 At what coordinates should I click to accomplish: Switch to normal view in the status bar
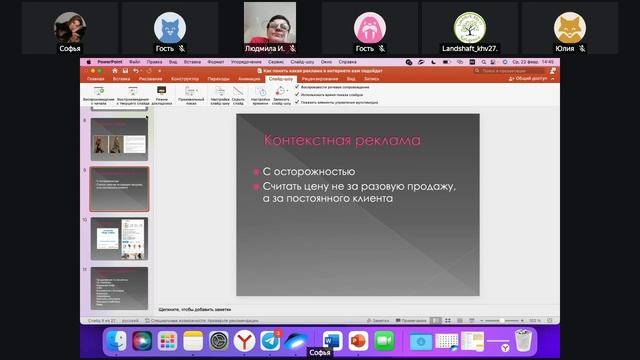(436, 321)
